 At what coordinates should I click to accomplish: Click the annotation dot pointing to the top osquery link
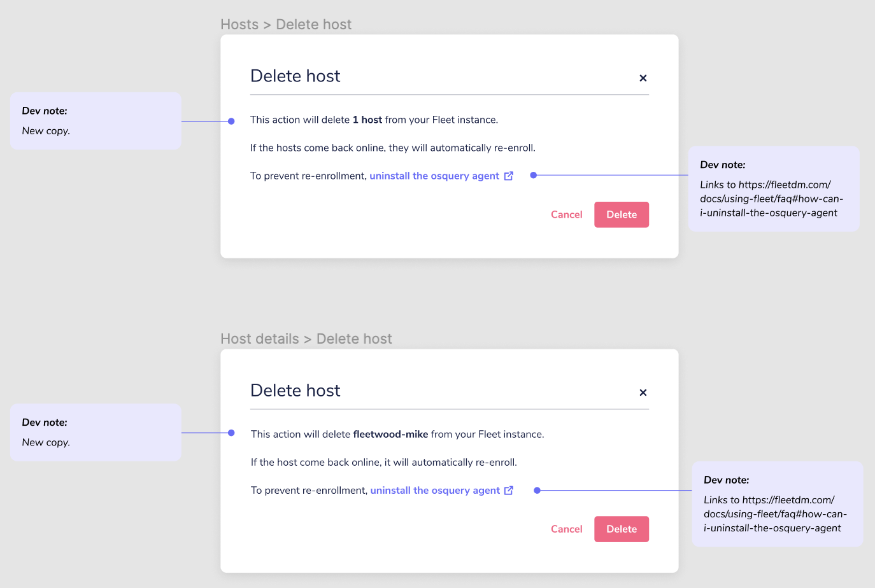click(533, 175)
